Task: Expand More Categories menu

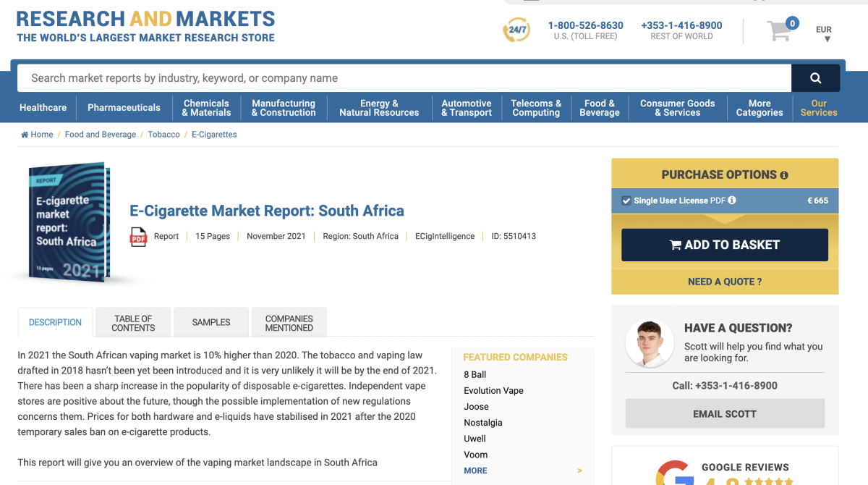Action: coord(759,108)
